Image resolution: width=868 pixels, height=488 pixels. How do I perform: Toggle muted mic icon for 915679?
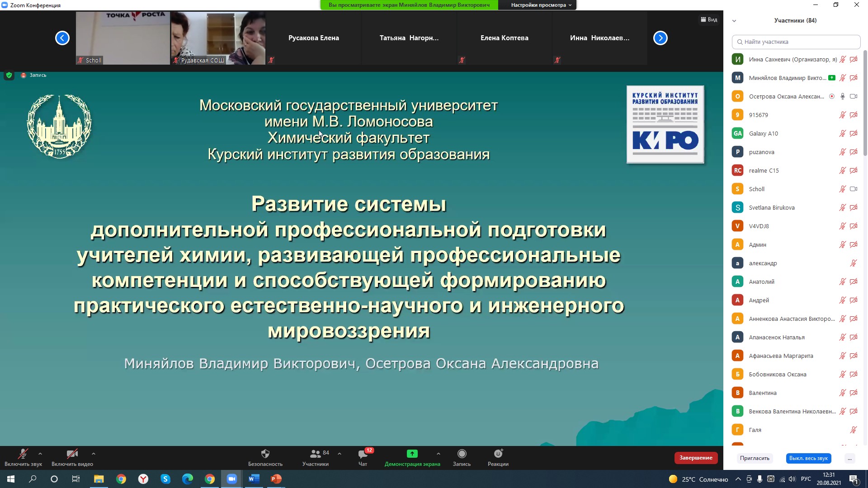(843, 115)
